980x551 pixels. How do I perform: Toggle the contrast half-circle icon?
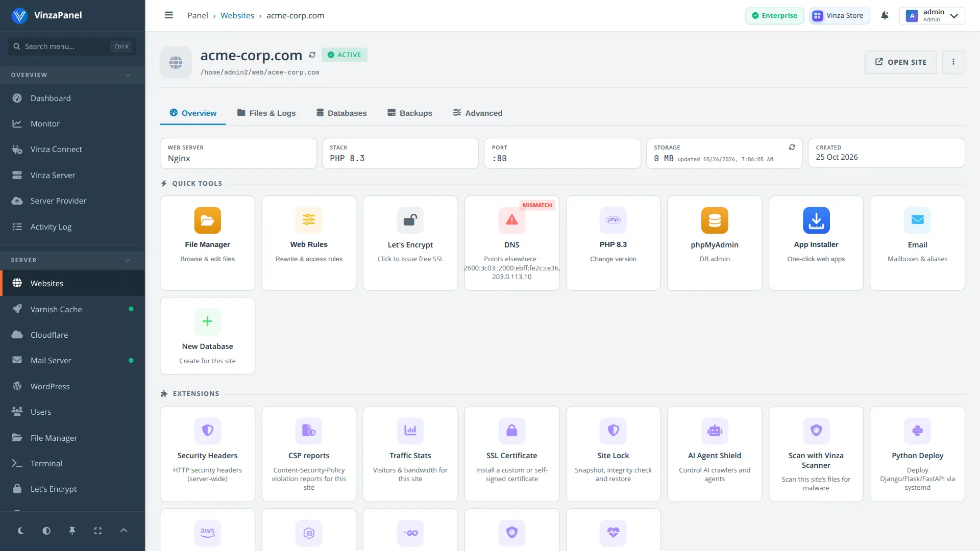pos(46,531)
